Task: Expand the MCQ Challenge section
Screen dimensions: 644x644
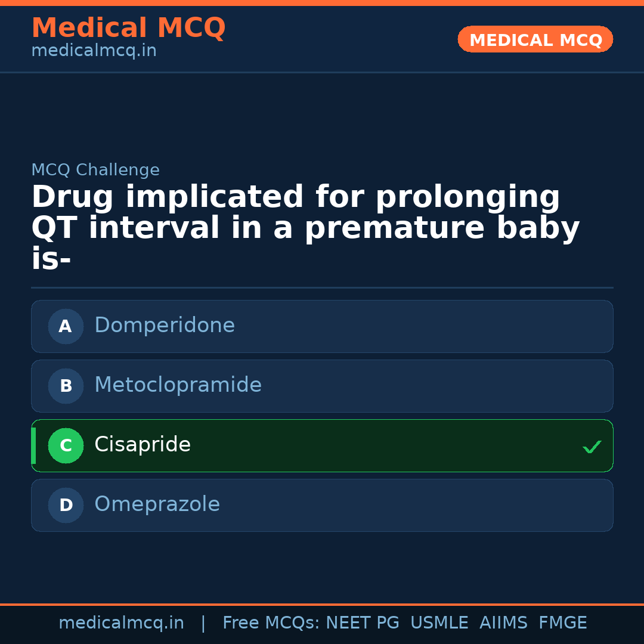Action: click(x=95, y=169)
